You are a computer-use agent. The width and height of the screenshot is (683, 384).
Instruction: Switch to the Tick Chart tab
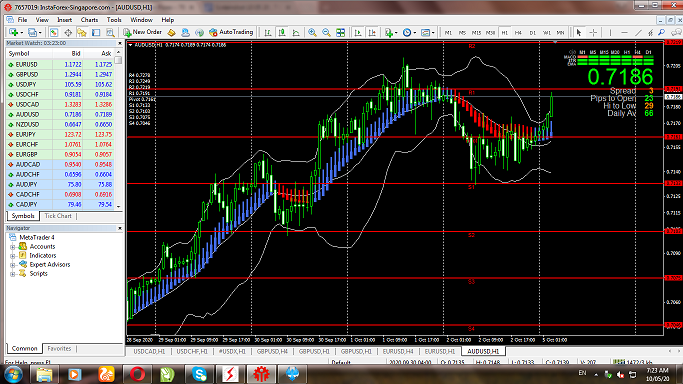[58, 216]
